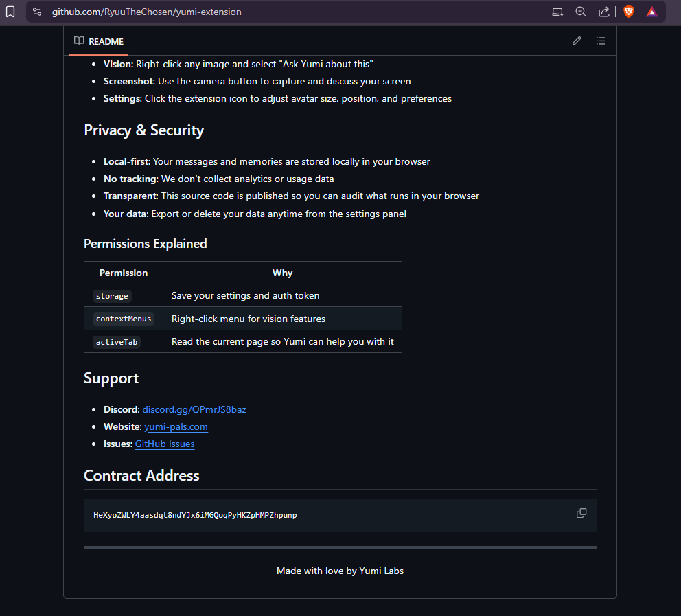
Task: Click "Read the current page" table cell
Action: click(x=282, y=341)
